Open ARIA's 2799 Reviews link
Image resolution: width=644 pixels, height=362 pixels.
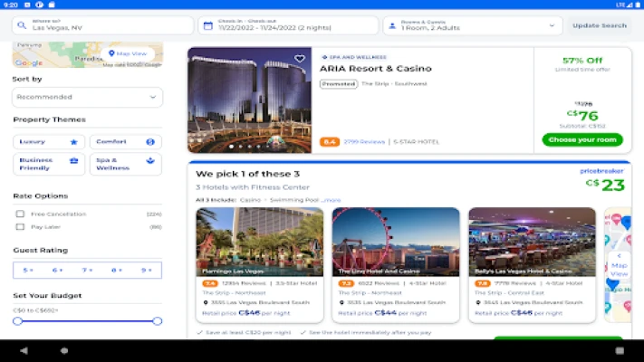click(x=366, y=142)
